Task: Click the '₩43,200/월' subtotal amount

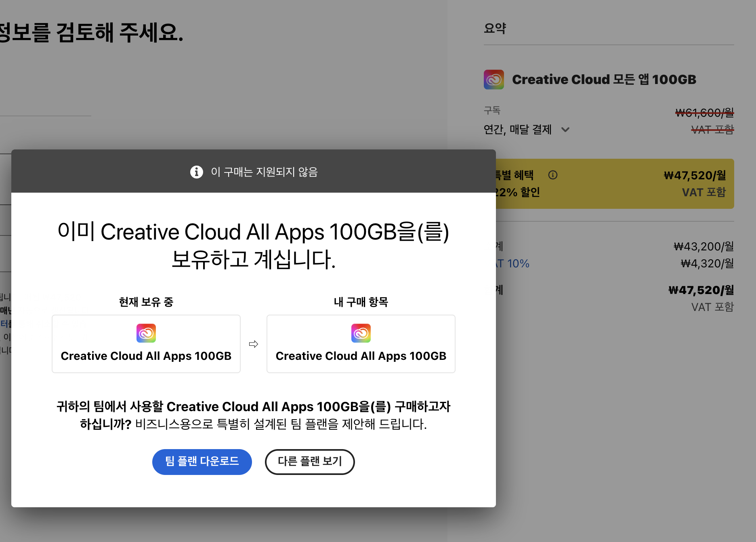Action: coord(704,246)
